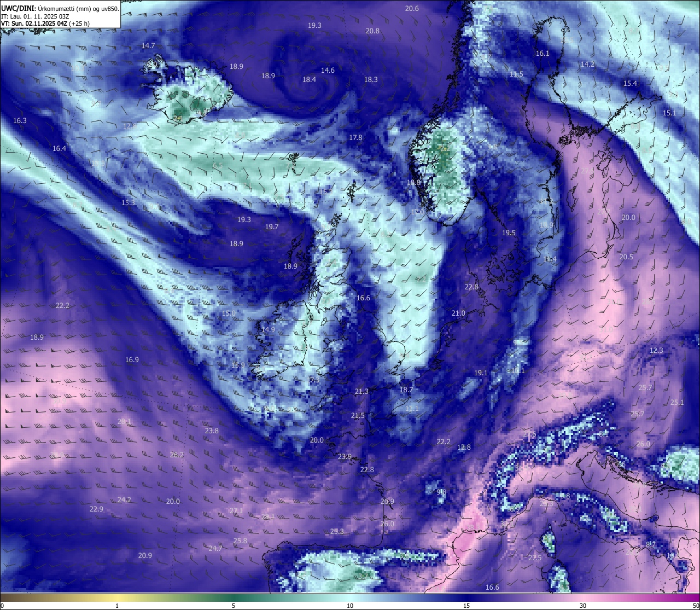Click the map value 20.9

(x=145, y=555)
